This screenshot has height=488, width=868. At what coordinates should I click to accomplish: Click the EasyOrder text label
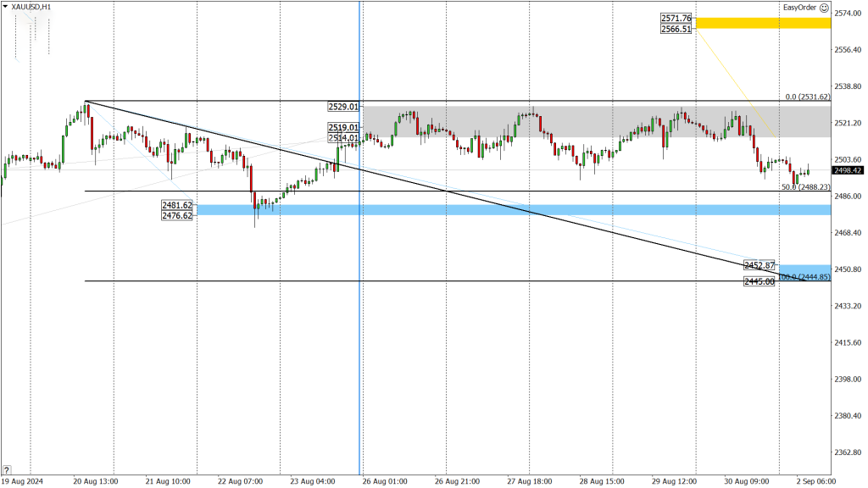click(x=799, y=8)
